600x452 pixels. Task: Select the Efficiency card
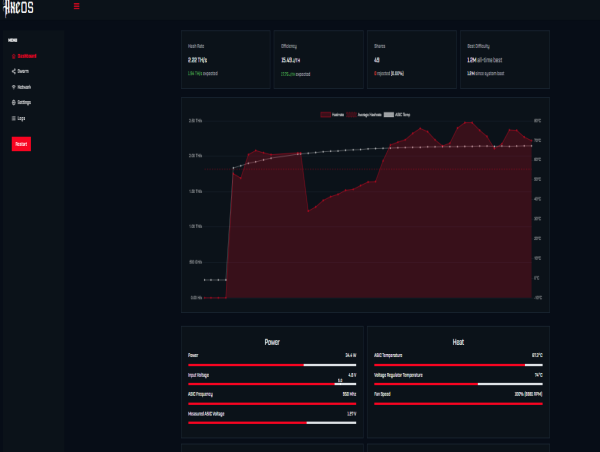pos(319,59)
